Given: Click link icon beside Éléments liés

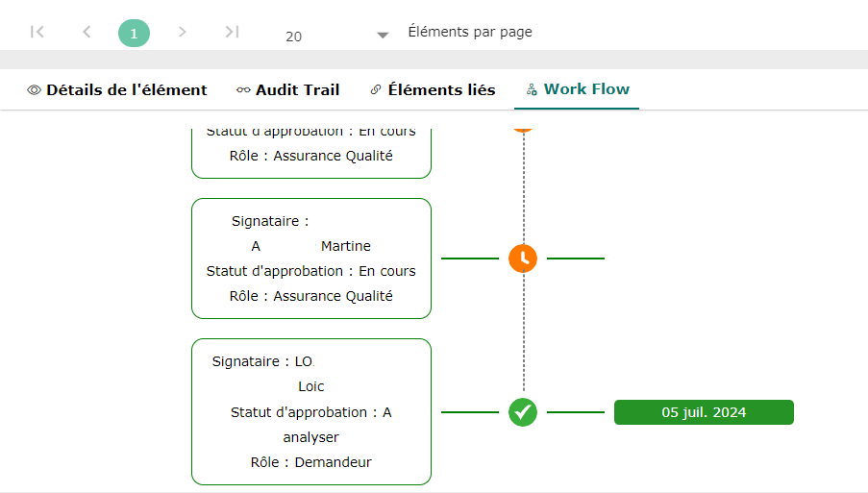Looking at the screenshot, I should point(376,90).
